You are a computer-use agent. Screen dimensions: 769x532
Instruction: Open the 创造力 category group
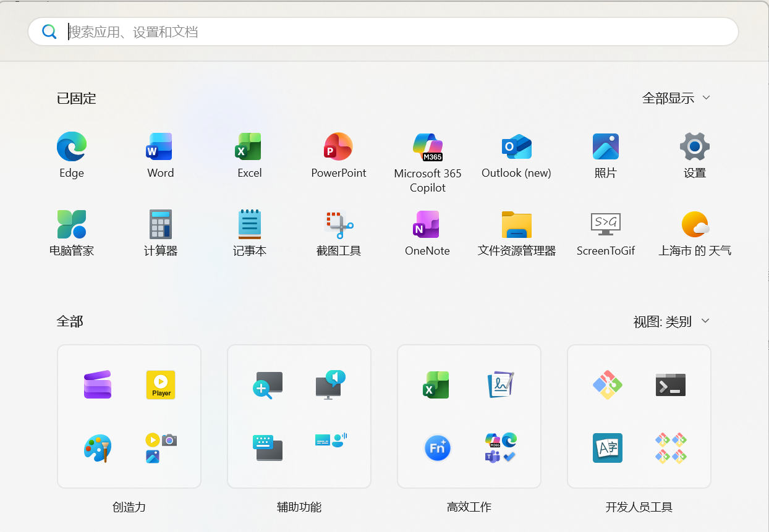pyautogui.click(x=129, y=416)
